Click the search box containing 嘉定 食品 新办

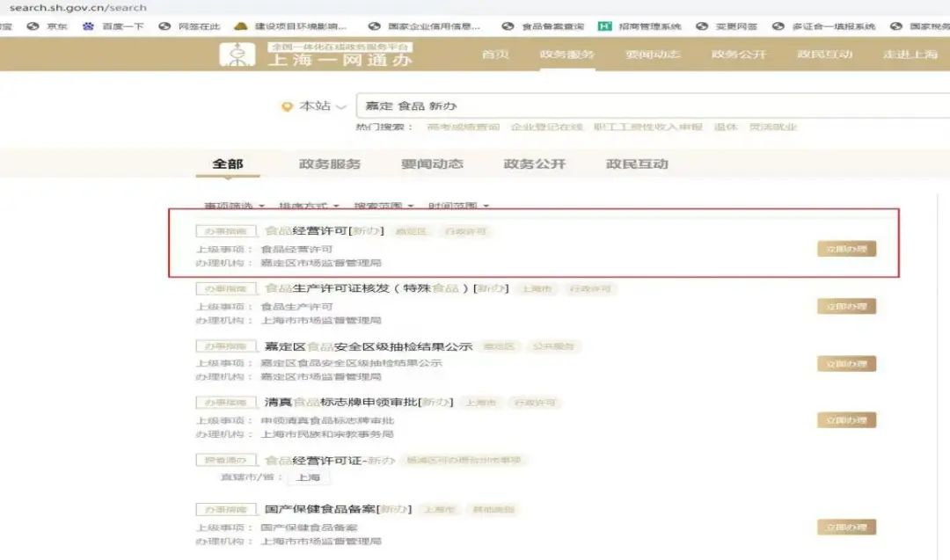pos(616,106)
